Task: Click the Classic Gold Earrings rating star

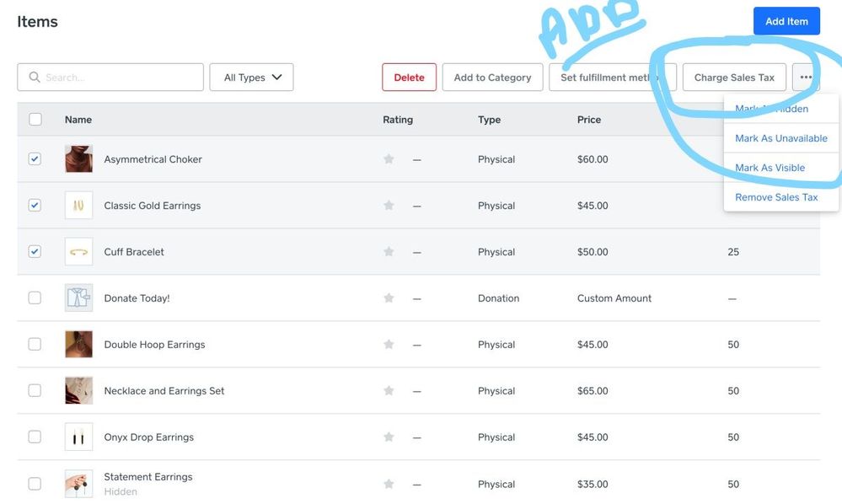Action: pyautogui.click(x=389, y=206)
